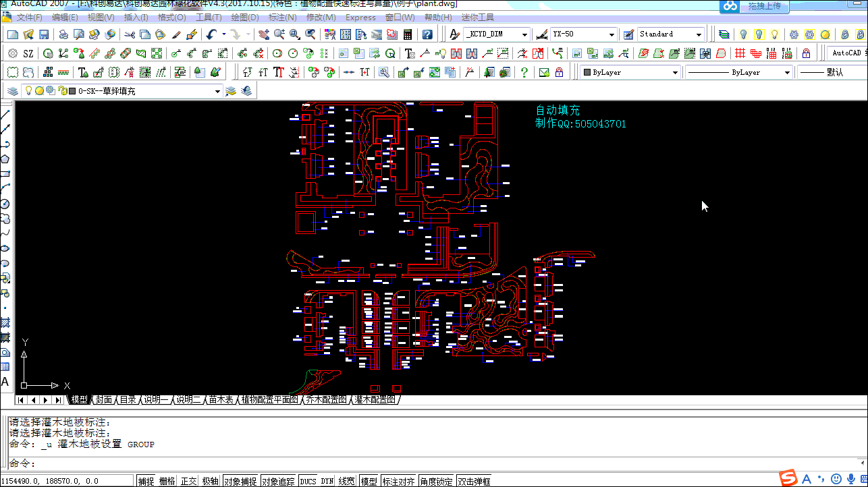Screen dimensions: 868x487
Task: Save the drawing with the floppy icon
Action: coord(44,34)
